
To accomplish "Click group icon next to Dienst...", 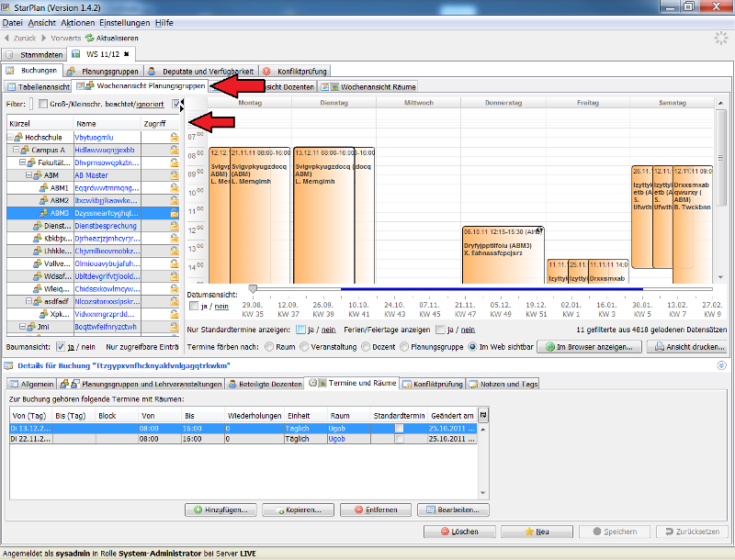I will tap(38, 226).
